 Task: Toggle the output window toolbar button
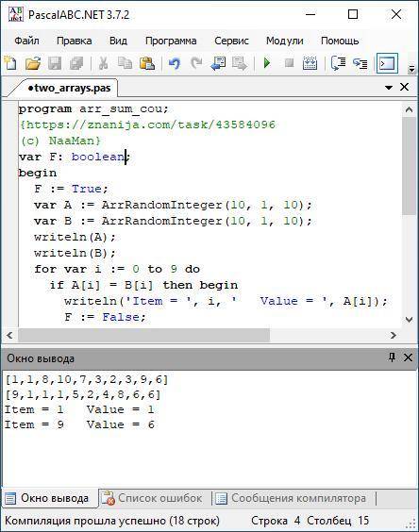tap(387, 63)
